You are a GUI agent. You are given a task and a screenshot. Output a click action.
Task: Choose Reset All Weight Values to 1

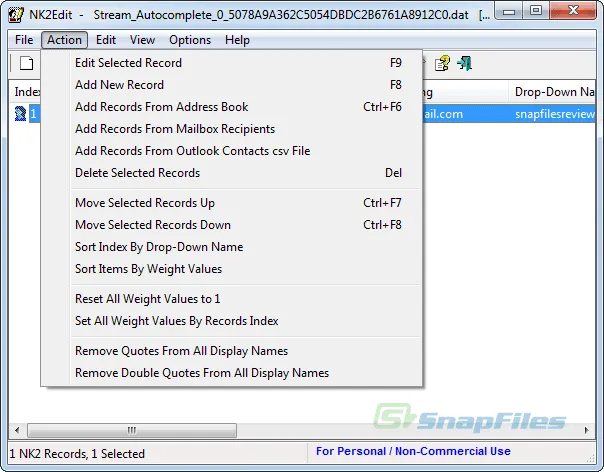tap(147, 299)
